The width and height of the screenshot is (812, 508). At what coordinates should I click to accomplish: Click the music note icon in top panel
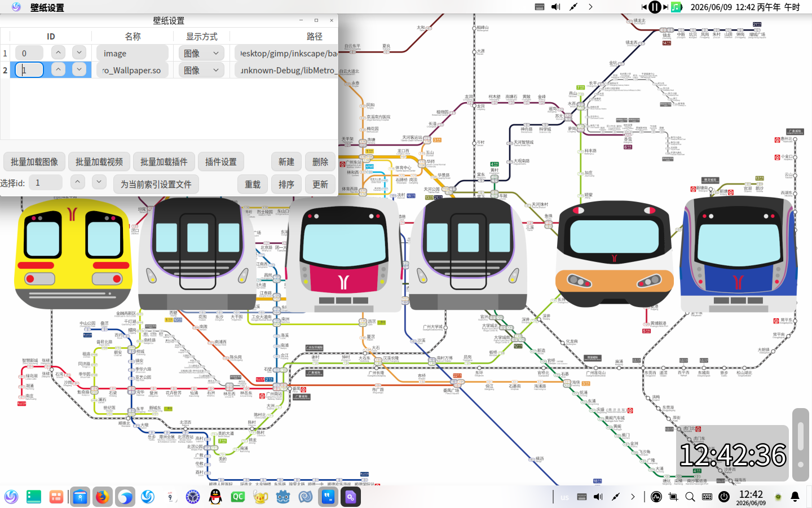[x=677, y=7]
